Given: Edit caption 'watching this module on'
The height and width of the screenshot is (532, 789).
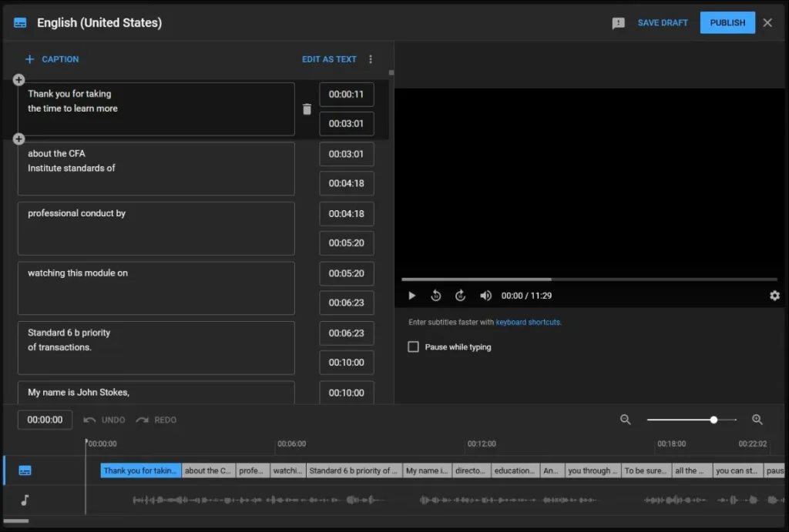Looking at the screenshot, I should point(156,288).
